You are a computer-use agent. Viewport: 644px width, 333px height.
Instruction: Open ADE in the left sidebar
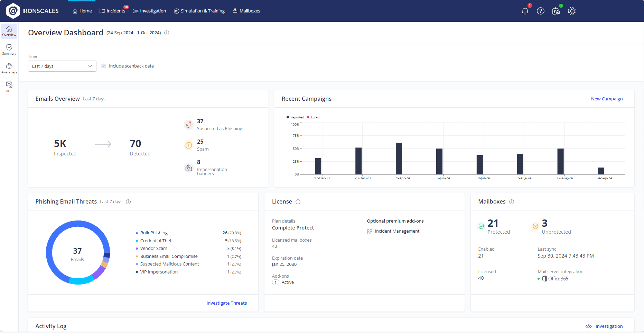click(9, 87)
